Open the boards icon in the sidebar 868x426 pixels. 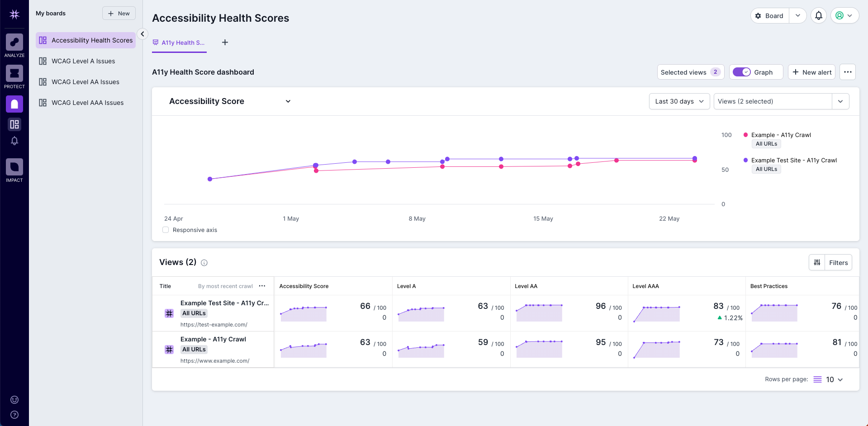pyautogui.click(x=14, y=124)
